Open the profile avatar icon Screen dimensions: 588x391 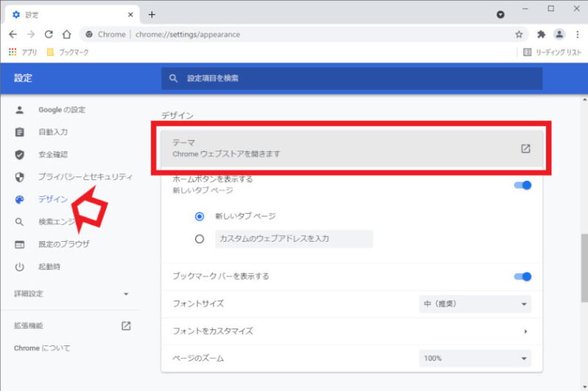pos(559,35)
